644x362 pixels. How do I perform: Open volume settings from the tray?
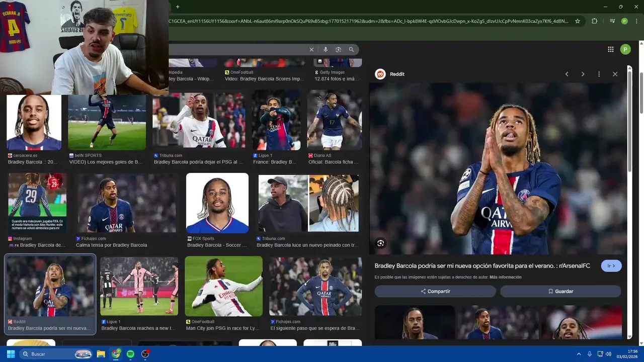pos(608,354)
